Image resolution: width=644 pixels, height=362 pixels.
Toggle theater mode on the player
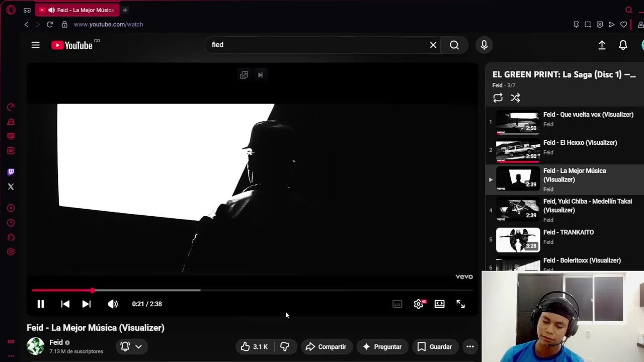pyautogui.click(x=440, y=304)
